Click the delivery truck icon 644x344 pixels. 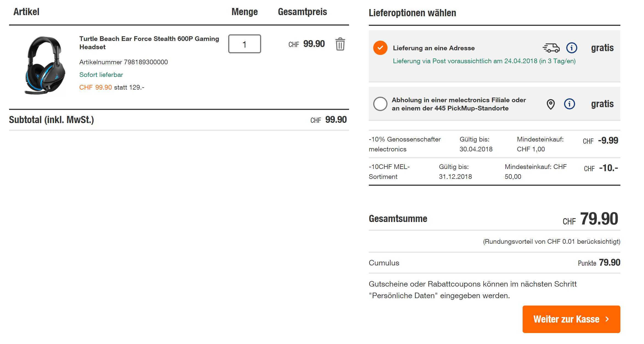(551, 48)
